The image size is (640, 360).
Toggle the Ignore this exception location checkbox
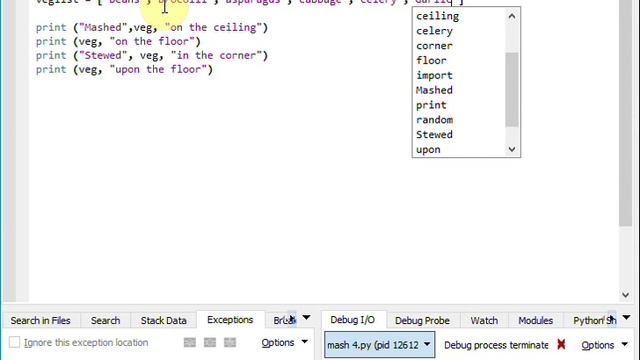pyautogui.click(x=14, y=342)
